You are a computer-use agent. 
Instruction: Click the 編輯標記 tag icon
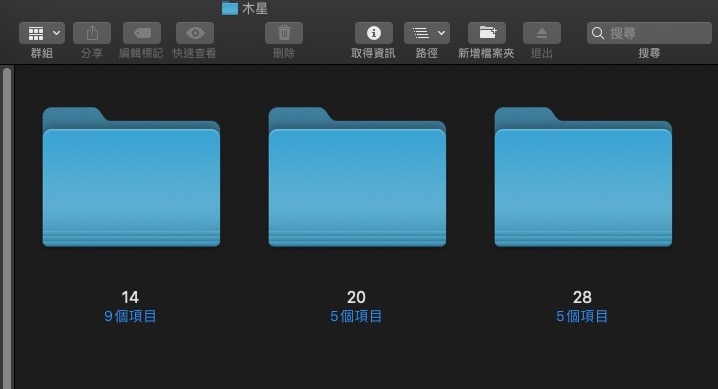point(142,33)
